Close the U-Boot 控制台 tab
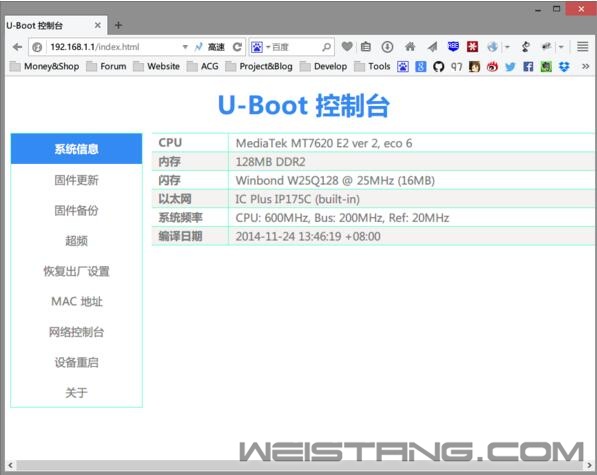Viewport: 597px width, 475px height. [97, 25]
